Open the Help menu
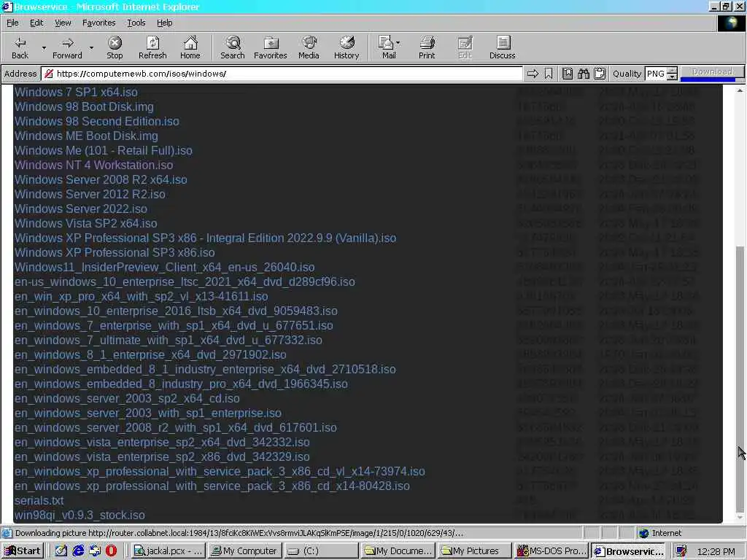The width and height of the screenshot is (747, 560). tap(164, 23)
